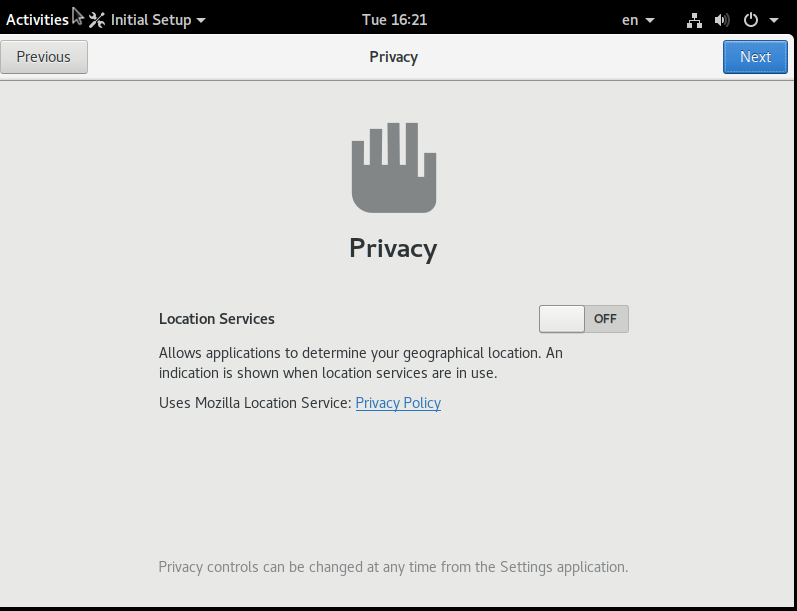Open the network status icon

[x=695, y=20]
